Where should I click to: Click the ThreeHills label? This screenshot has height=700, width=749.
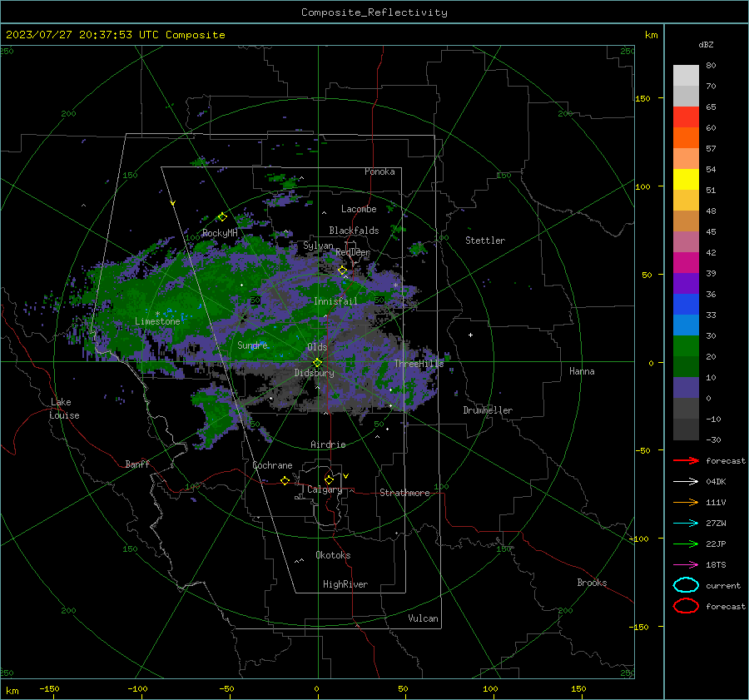tap(419, 364)
